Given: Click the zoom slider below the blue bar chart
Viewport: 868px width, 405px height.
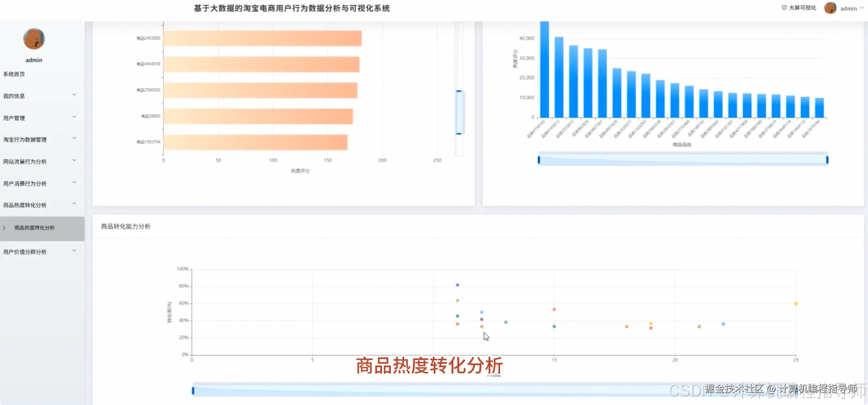Looking at the screenshot, I should click(x=683, y=160).
